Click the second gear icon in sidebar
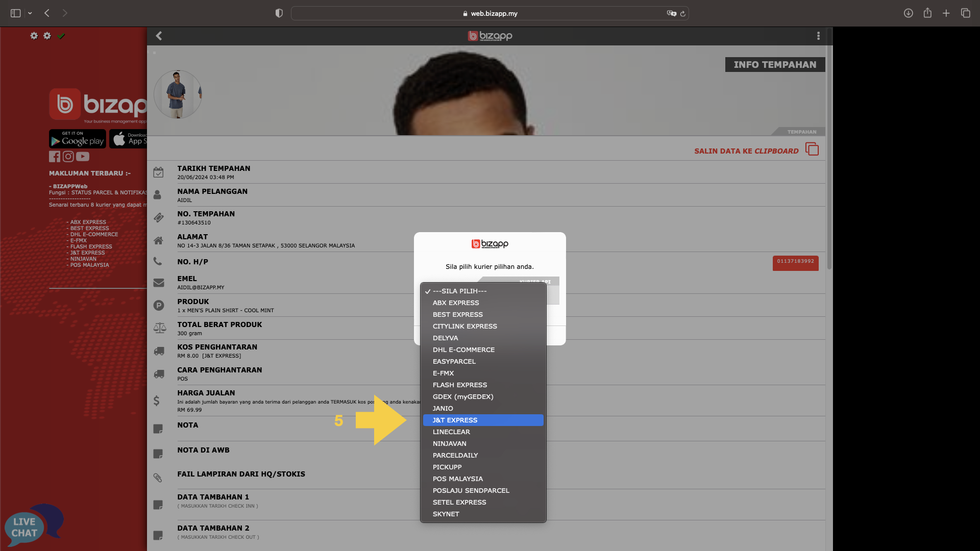Image resolution: width=980 pixels, height=551 pixels. point(47,36)
